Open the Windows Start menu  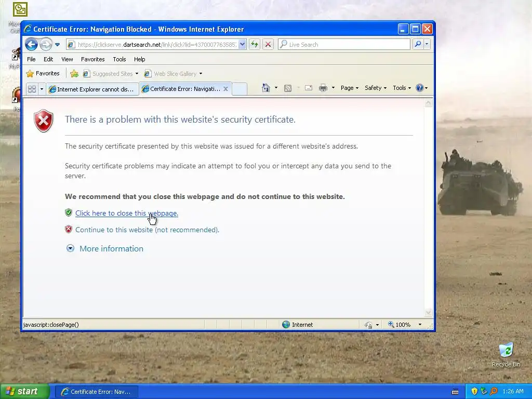[25, 392]
